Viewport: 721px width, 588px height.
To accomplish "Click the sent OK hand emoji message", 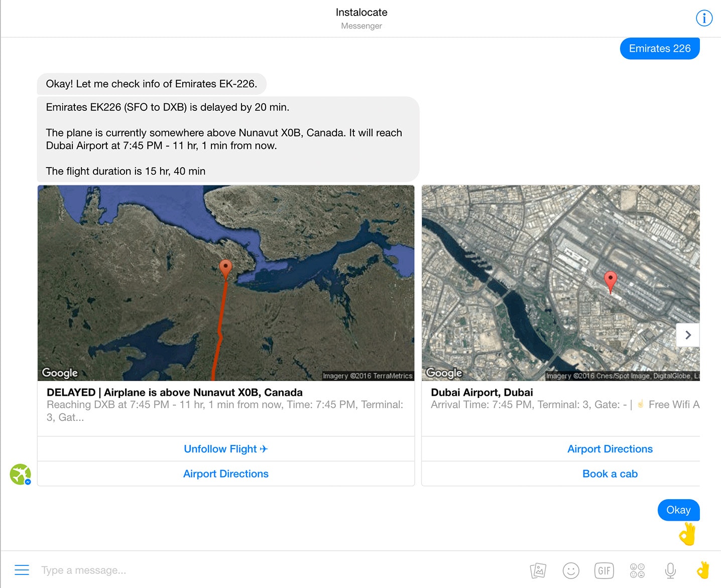I will coord(687,534).
